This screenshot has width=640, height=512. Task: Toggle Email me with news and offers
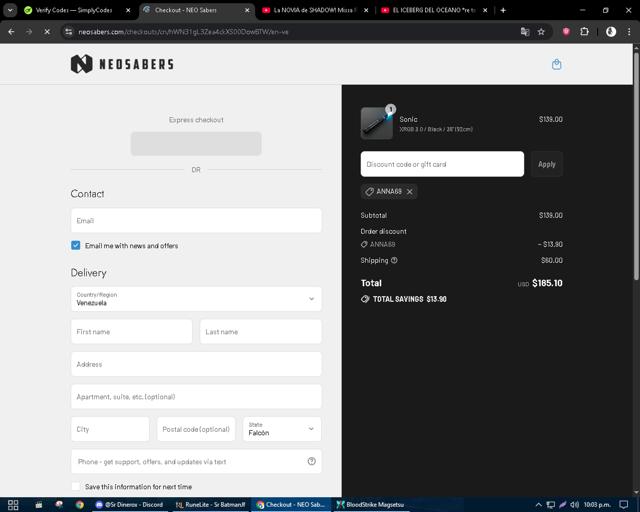click(76, 245)
